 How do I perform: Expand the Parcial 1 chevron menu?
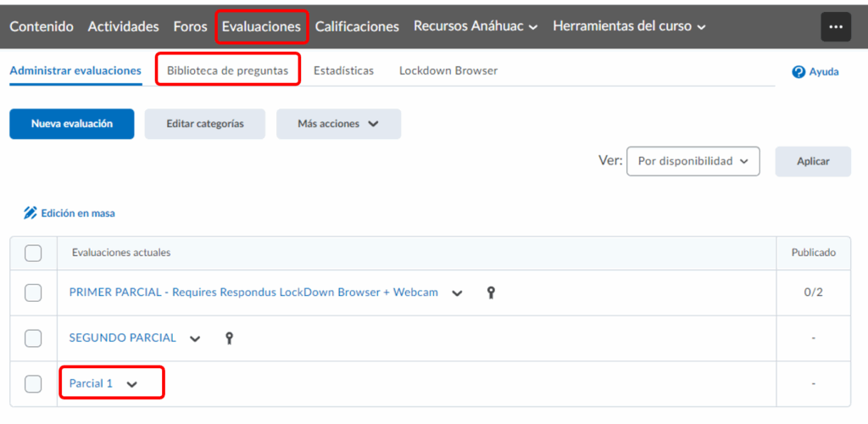[x=131, y=384]
